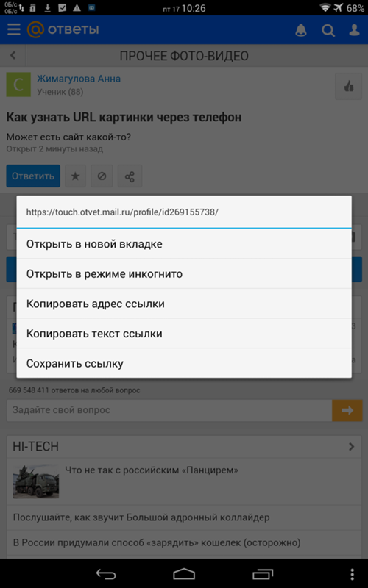Screen dimensions: 368x588
Task: Tap the block/report circle icon
Action: coord(102,176)
